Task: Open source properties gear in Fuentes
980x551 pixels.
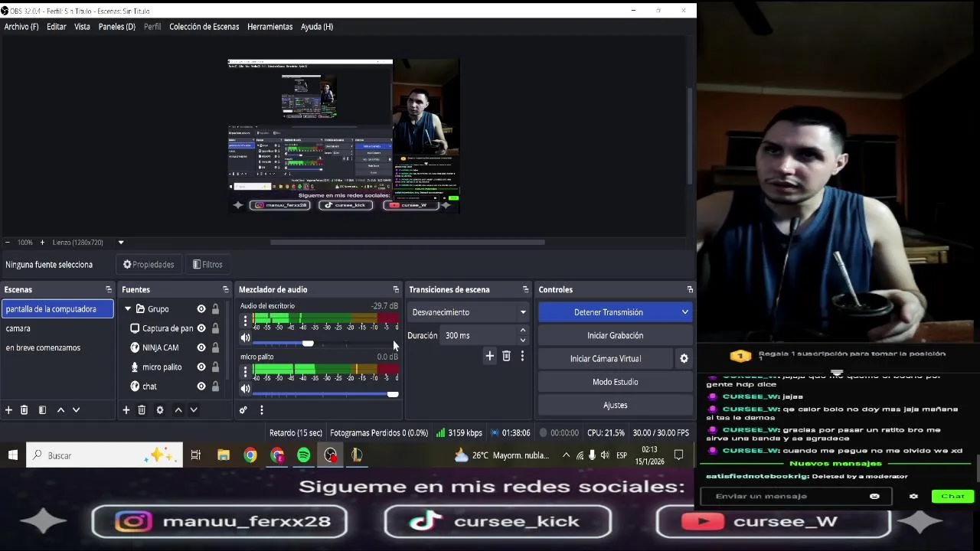Action: tap(160, 410)
